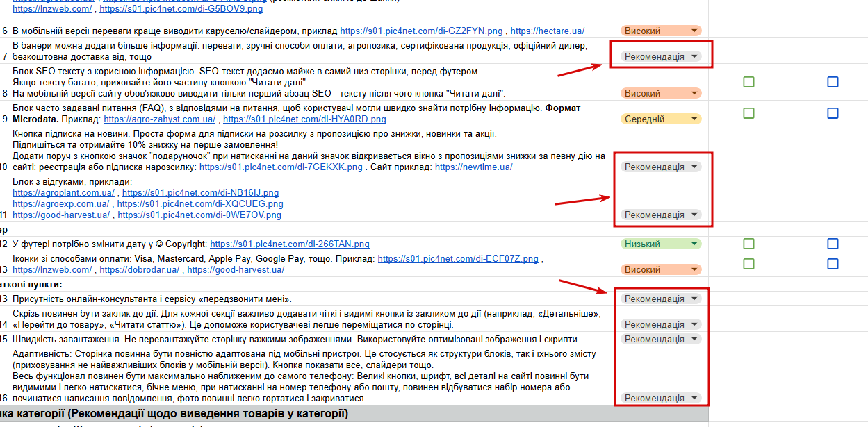
Task: Select the cell starting 'Адаптивність: Сторінка повинна'
Action: click(311, 376)
